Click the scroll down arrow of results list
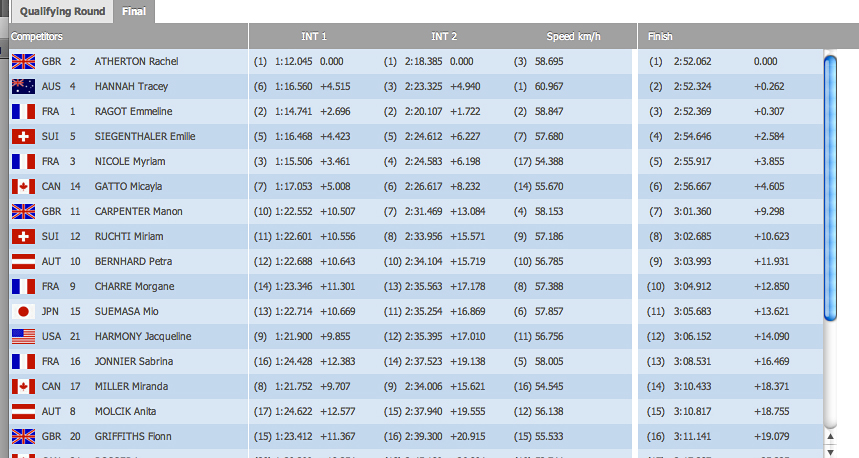859x458 pixels. 830,450
